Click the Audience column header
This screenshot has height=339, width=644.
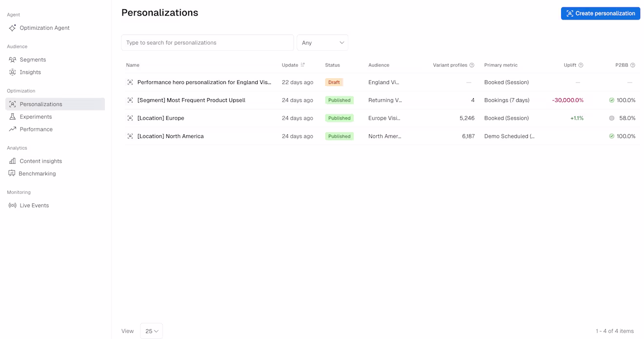click(x=379, y=65)
